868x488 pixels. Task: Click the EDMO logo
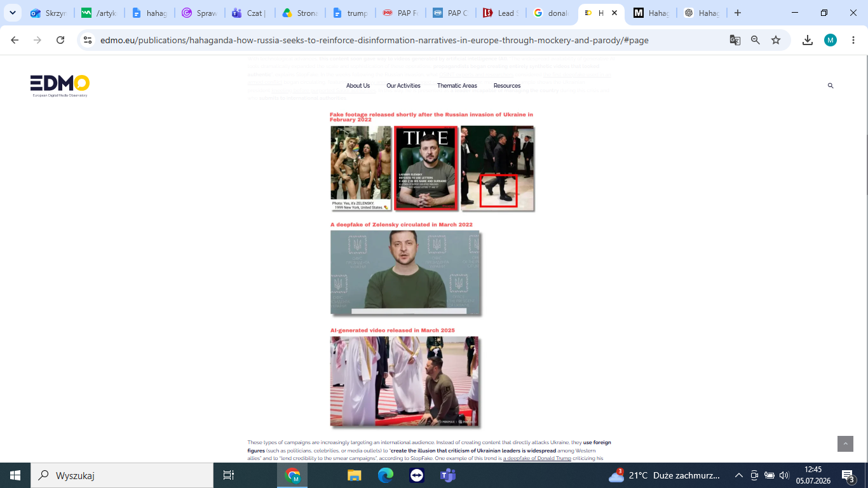tap(60, 86)
